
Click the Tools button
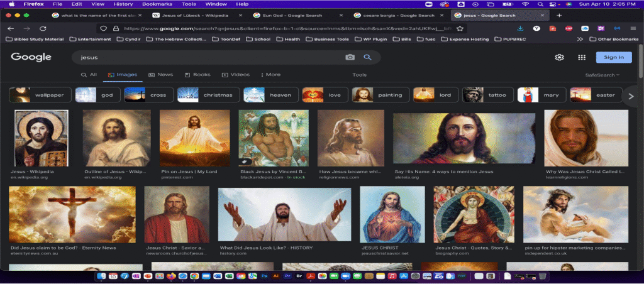359,75
